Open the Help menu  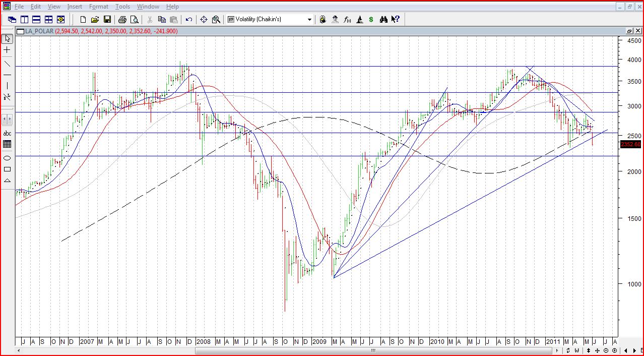pos(172,7)
